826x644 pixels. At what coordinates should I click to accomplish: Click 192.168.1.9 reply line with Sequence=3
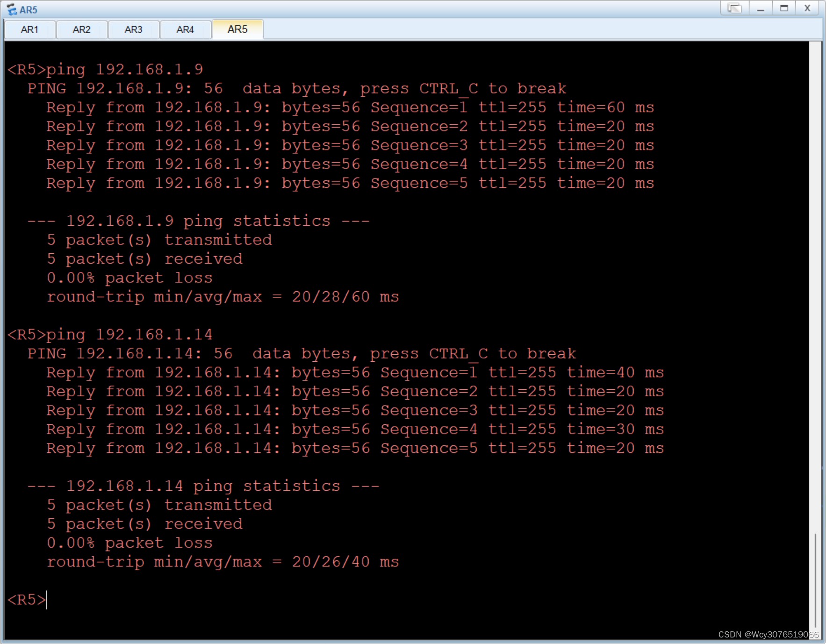[350, 145]
